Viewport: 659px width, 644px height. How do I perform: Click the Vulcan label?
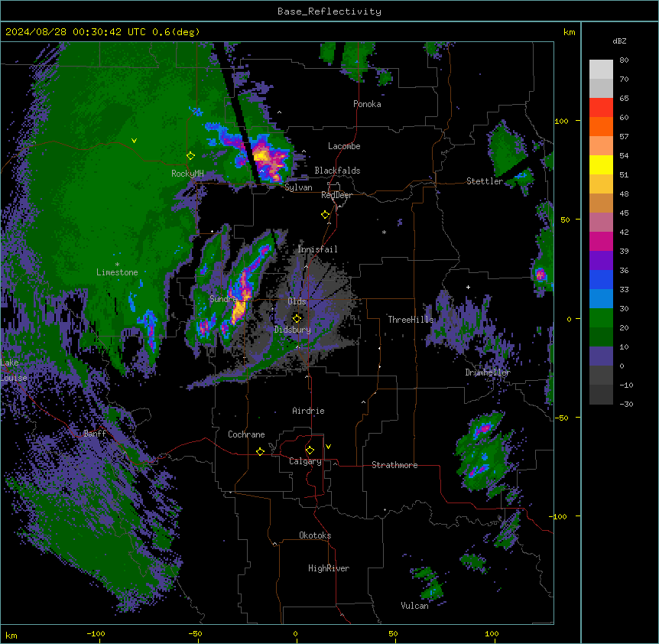click(x=414, y=606)
